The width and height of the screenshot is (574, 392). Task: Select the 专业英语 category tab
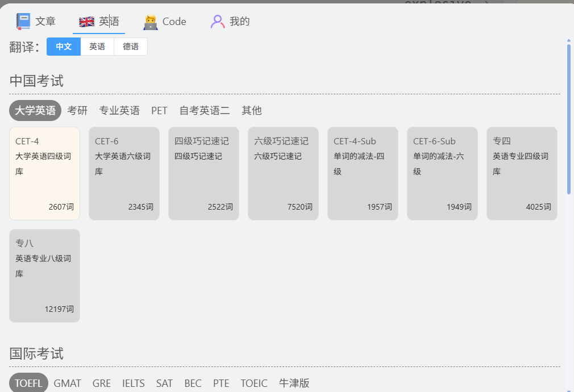click(x=119, y=111)
